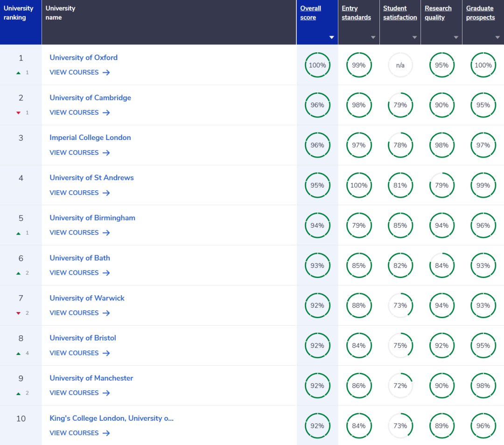Click the green up arrow under rank 8
Image resolution: width=504 pixels, height=445 pixels.
point(19,354)
